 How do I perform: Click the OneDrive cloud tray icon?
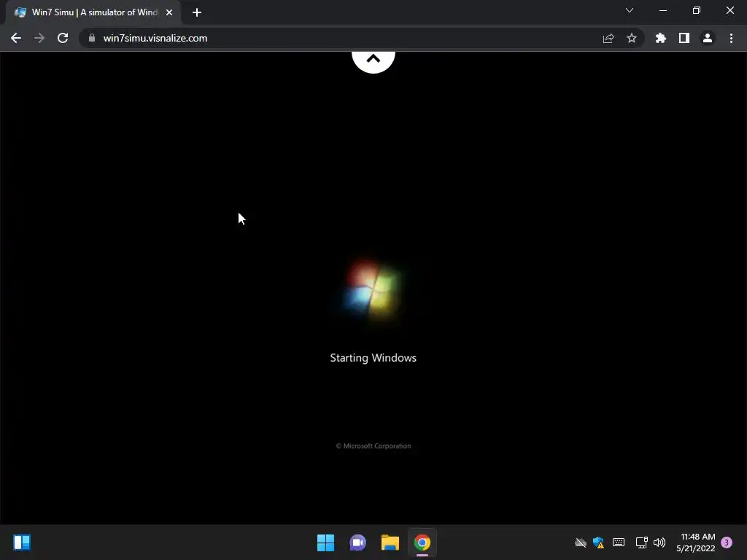(x=580, y=542)
